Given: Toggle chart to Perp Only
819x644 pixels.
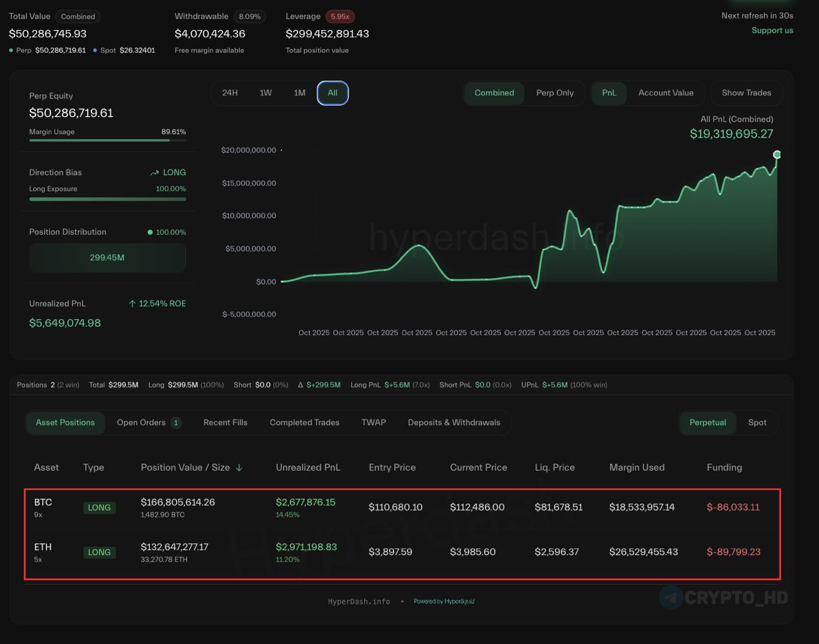Looking at the screenshot, I should 555,93.
